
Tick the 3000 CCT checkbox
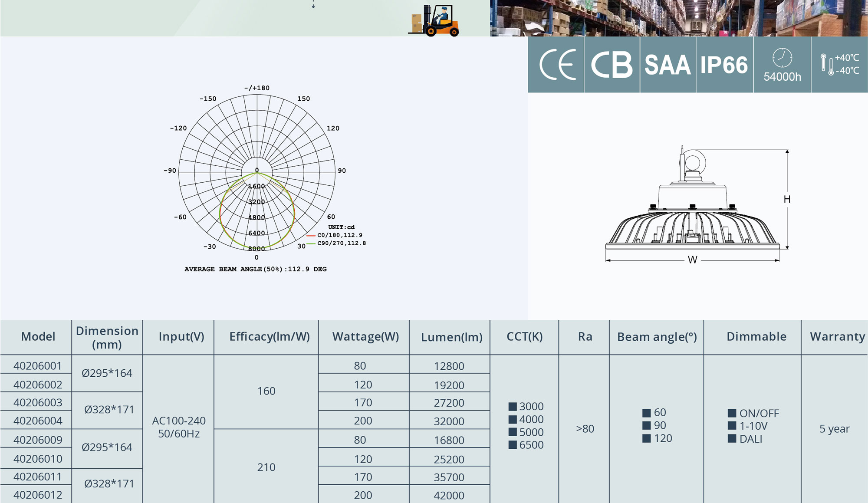tap(513, 407)
